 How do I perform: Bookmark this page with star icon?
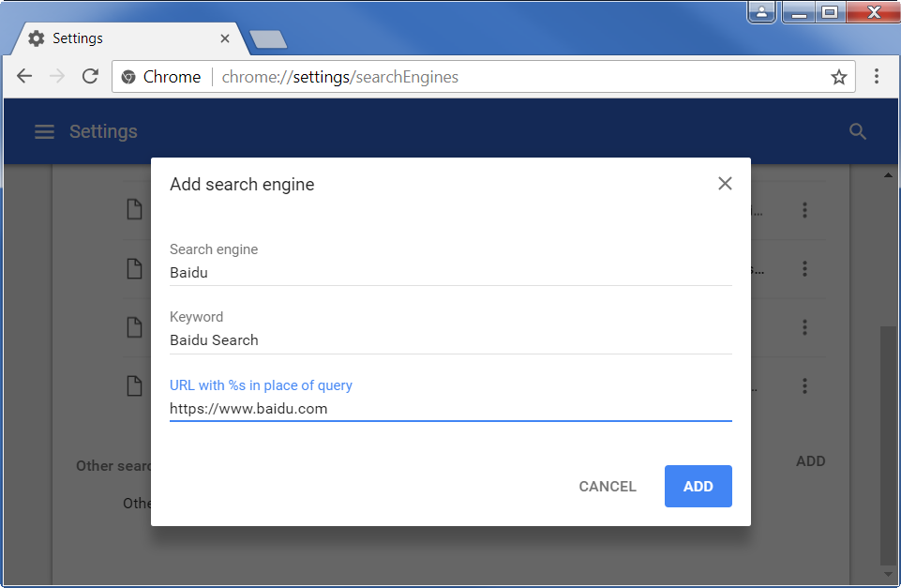838,77
